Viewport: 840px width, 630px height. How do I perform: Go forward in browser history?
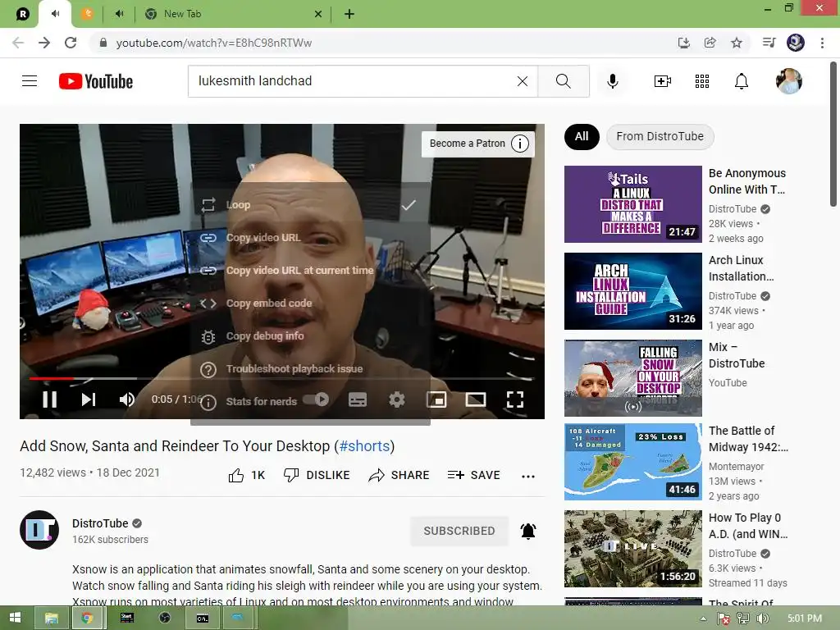pyautogui.click(x=44, y=43)
